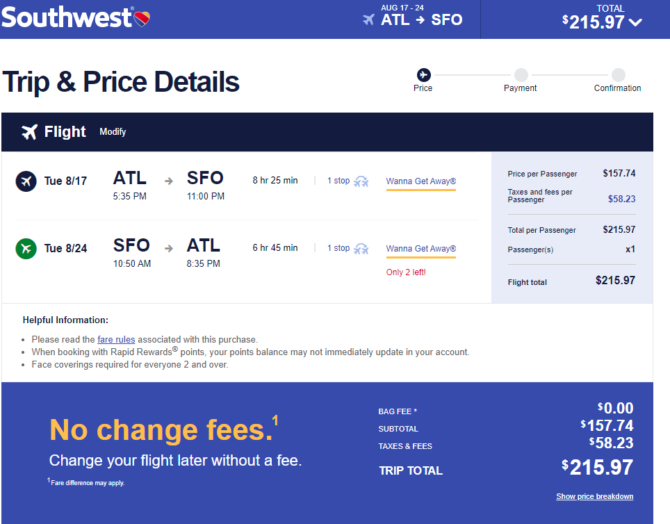Click departing flight dark circle plane icon
Screen dimensions: 670x524
(x=26, y=181)
